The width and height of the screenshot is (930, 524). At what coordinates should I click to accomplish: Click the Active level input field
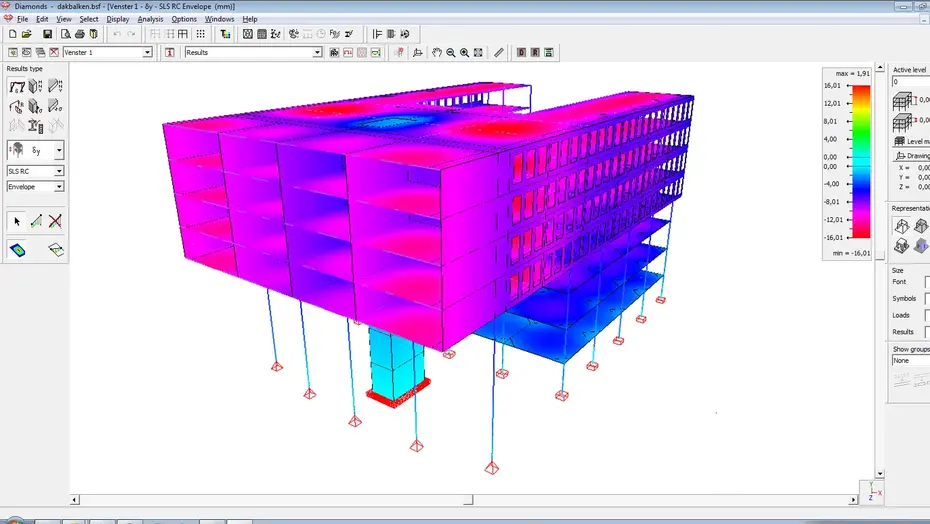(910, 82)
